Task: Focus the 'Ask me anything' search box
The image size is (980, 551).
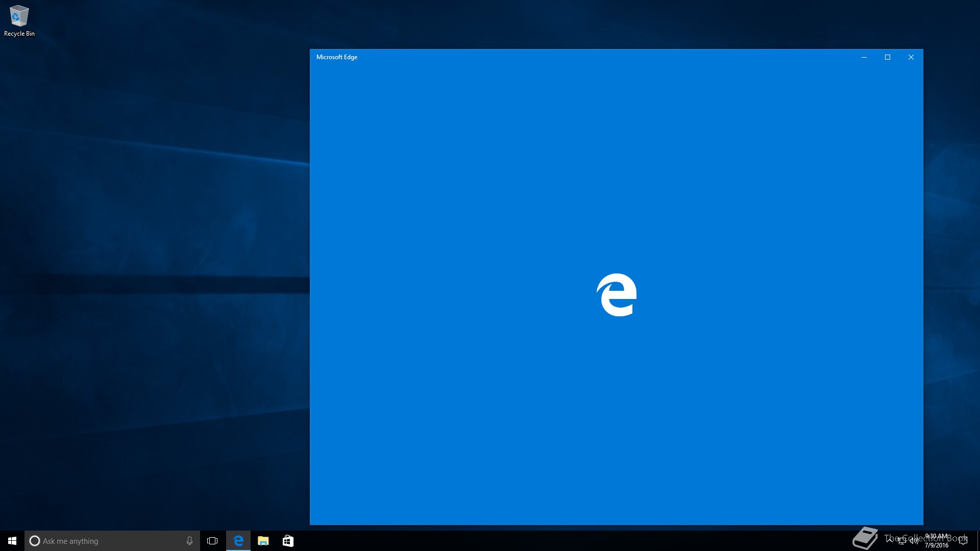Action: 112,541
